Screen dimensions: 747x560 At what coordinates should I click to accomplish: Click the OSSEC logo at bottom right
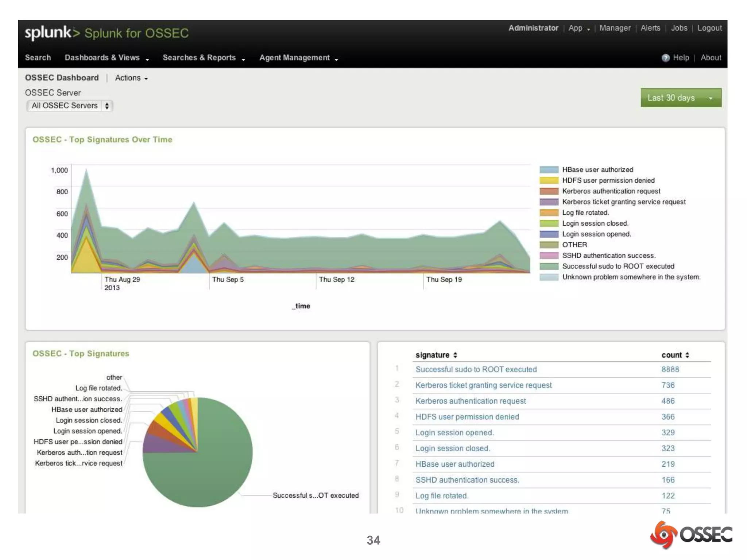690,535
